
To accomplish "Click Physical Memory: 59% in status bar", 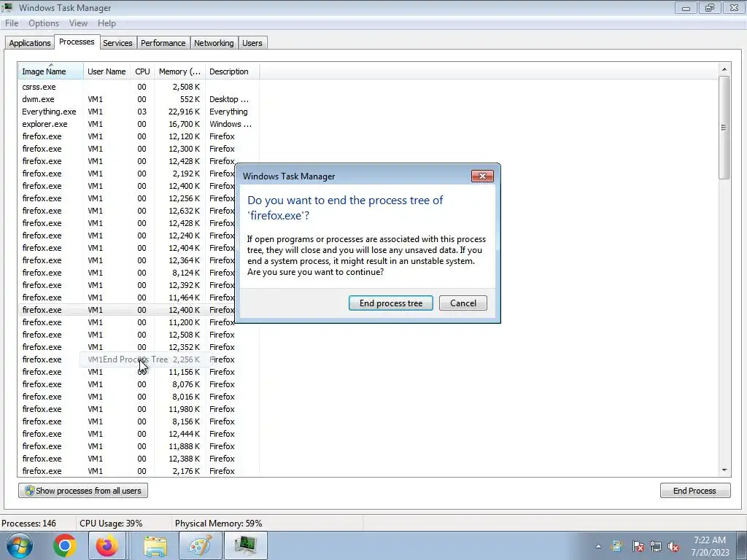I will (x=219, y=524).
